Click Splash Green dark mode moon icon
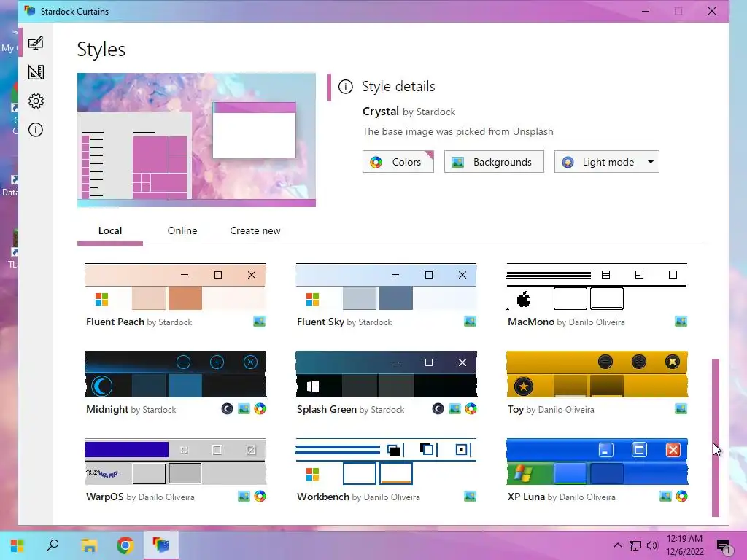747x560 pixels. [x=438, y=409]
